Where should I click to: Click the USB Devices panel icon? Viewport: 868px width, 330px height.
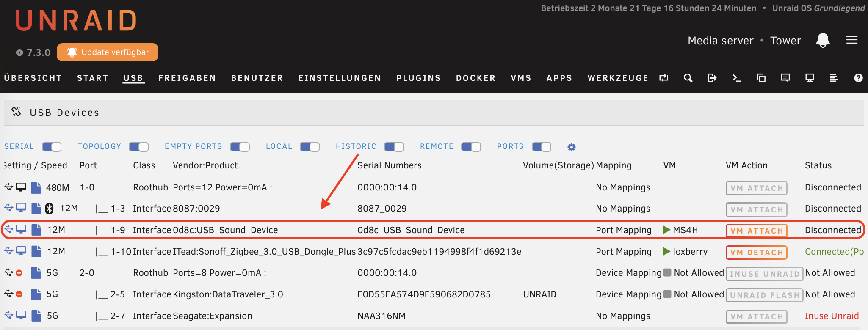click(x=16, y=112)
